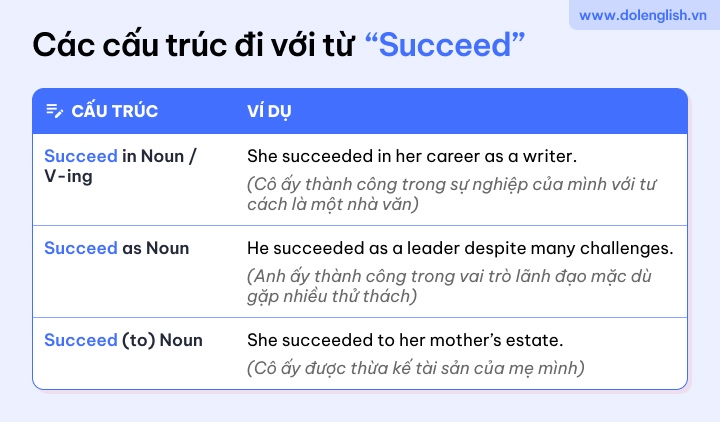The height and width of the screenshot is (422, 720).
Task: Click the translation starting "Cô ấy thành công trong"
Action: tap(452, 194)
